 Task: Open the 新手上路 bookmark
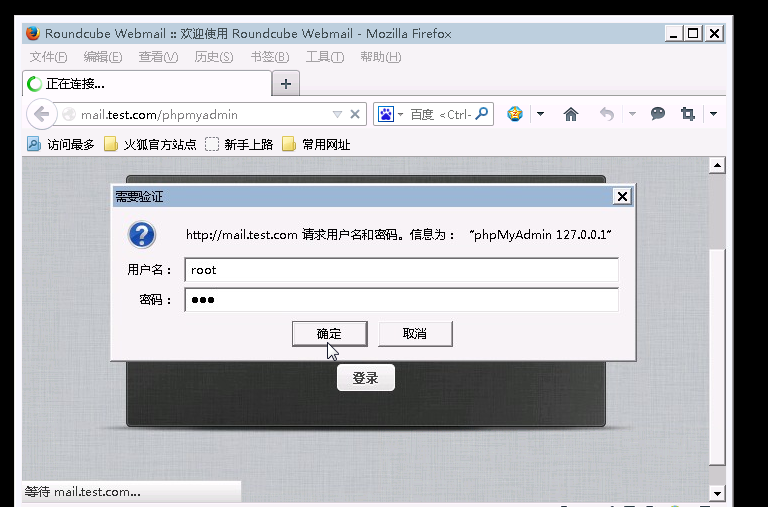(239, 145)
